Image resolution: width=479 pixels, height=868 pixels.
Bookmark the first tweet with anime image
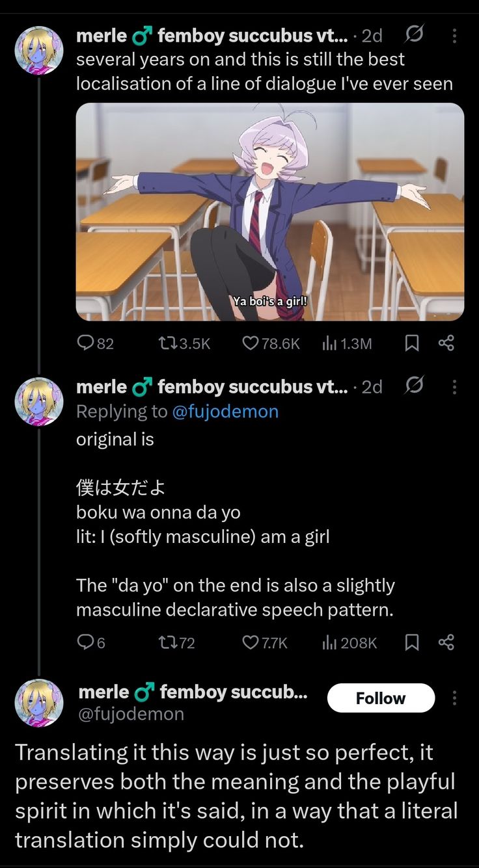point(411,343)
